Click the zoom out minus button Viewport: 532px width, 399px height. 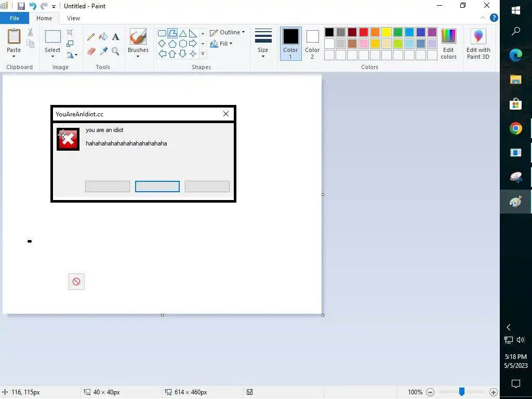[x=430, y=392]
